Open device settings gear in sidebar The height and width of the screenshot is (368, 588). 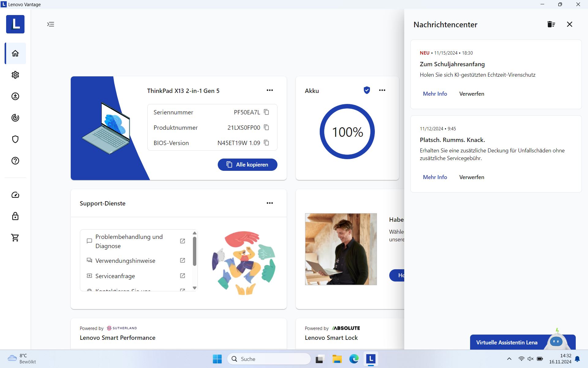point(15,75)
